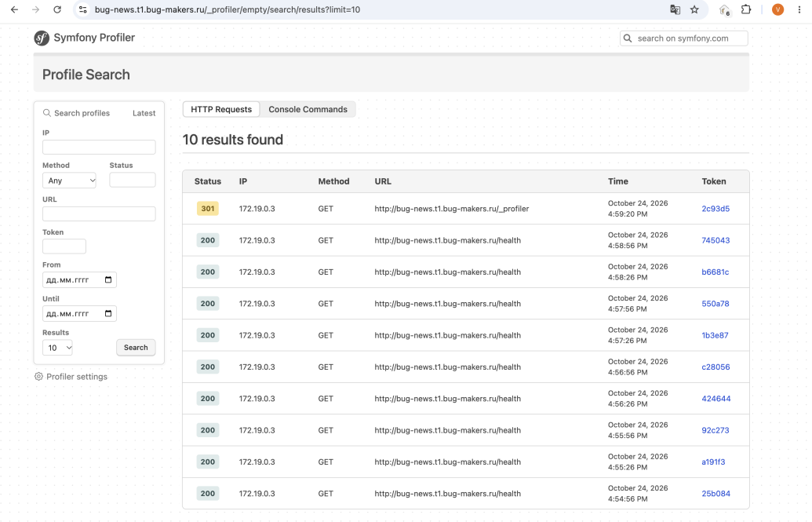Click the Symfony logo icon
The image size is (812, 522).
42,38
